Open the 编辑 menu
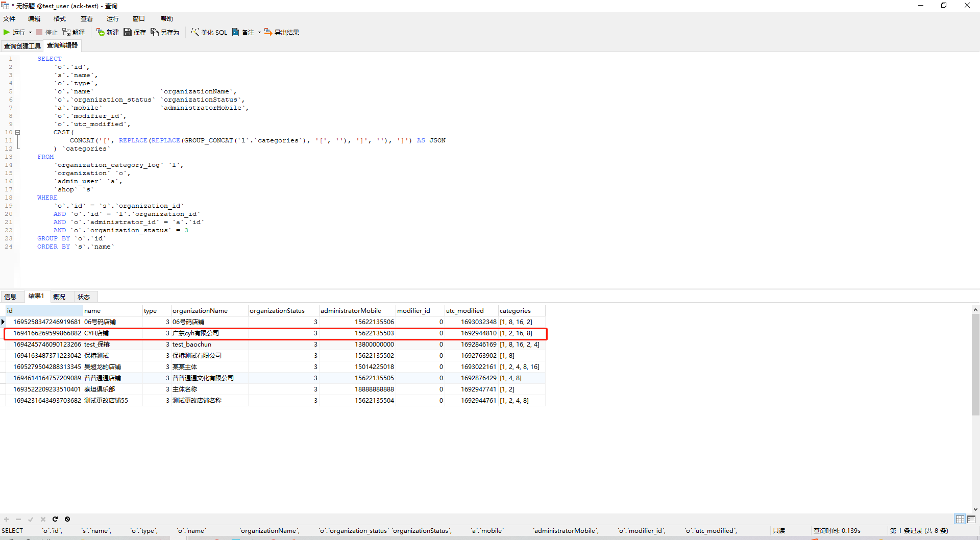Image resolution: width=980 pixels, height=540 pixels. (34, 18)
